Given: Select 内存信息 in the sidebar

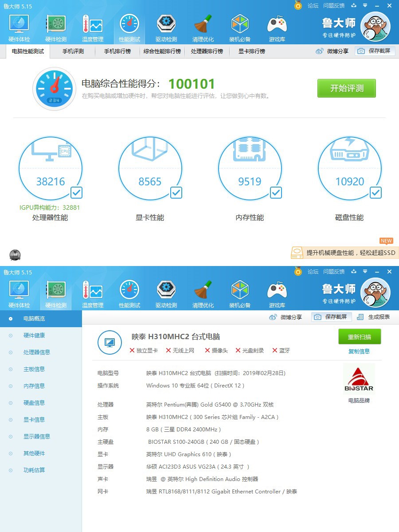Looking at the screenshot, I should point(41,386).
